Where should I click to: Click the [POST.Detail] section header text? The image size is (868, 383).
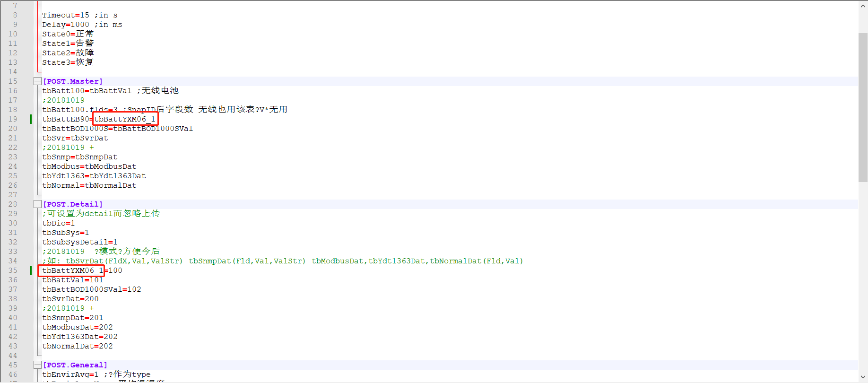pos(73,204)
